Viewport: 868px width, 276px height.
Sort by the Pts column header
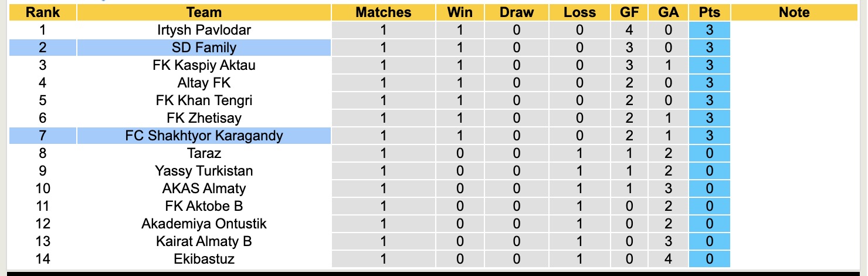click(x=710, y=12)
